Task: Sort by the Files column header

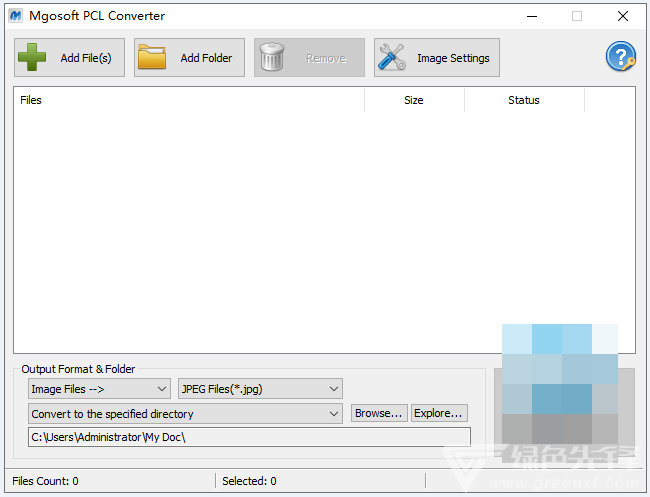Action: [x=189, y=100]
